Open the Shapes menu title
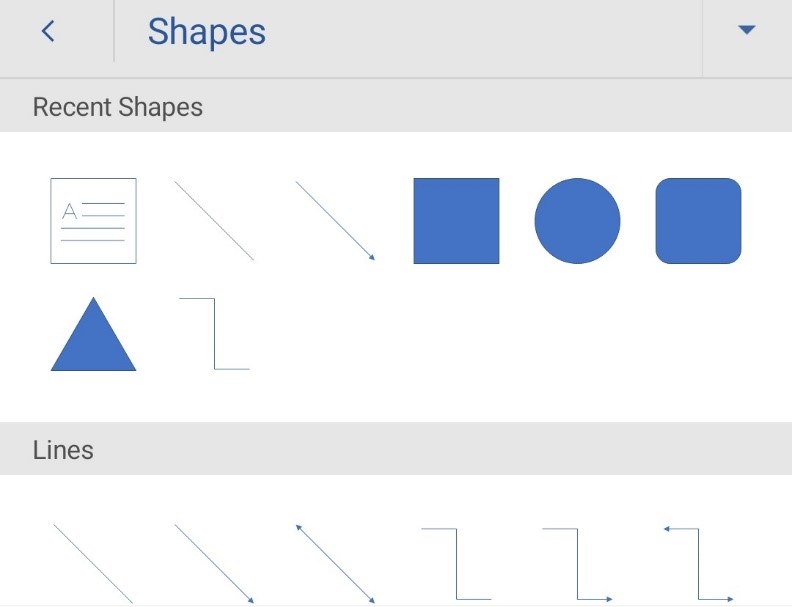Image resolution: width=792 pixels, height=607 pixels. point(207,32)
